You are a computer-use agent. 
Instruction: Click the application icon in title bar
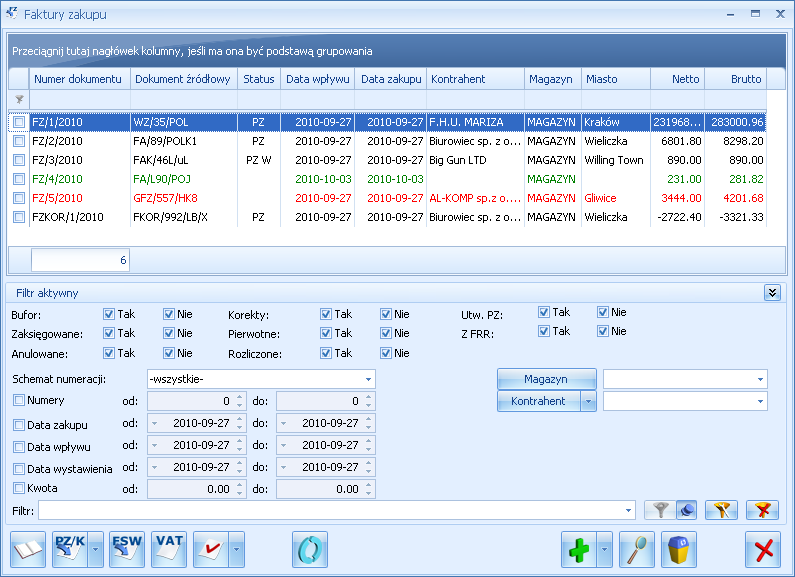tap(12, 14)
